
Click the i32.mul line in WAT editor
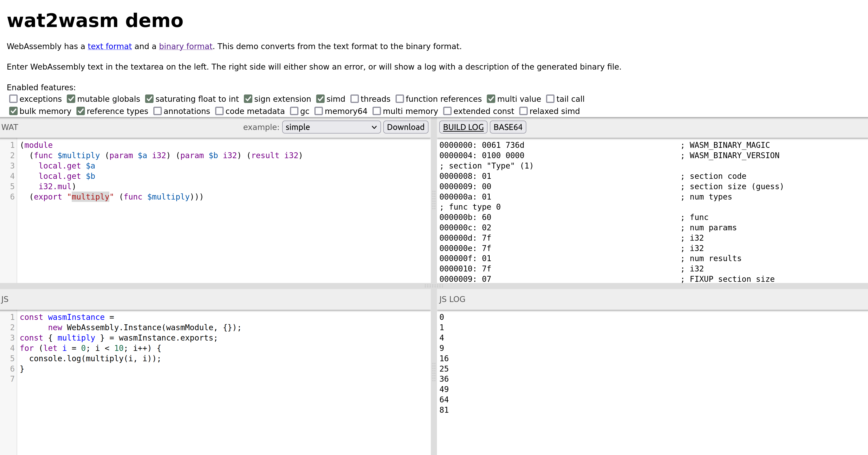[x=57, y=186]
